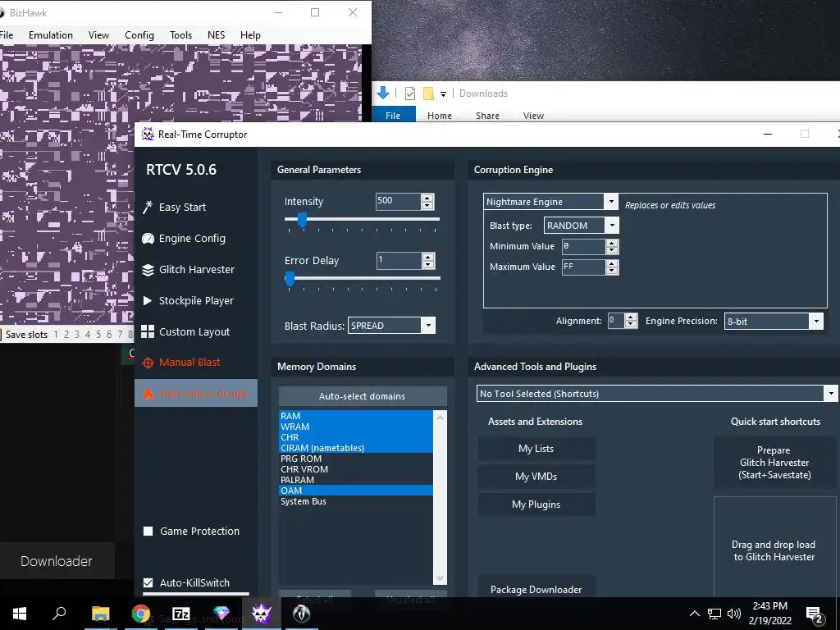Image resolution: width=840 pixels, height=630 pixels.
Task: Deselect OAM memory domain
Action: pyautogui.click(x=356, y=491)
